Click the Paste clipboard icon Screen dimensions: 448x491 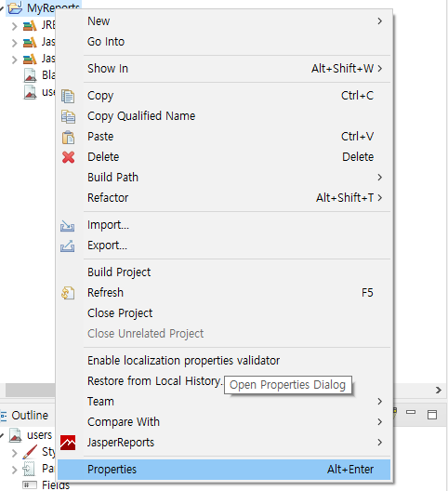click(68, 137)
